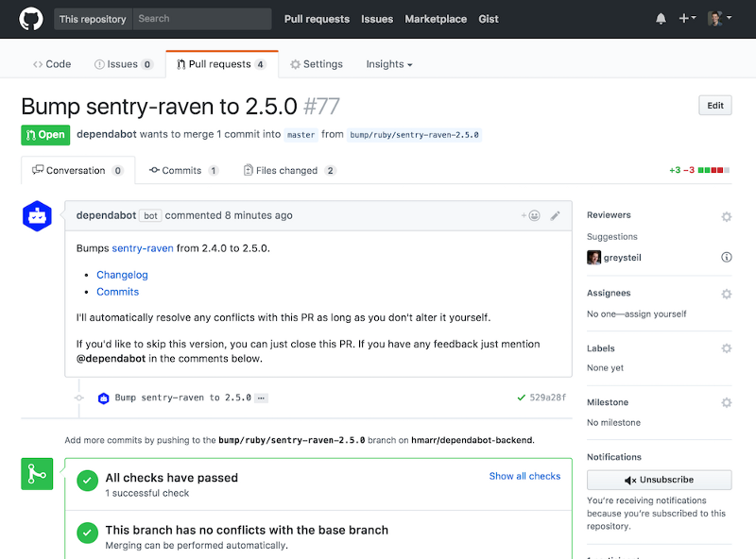
Task: Click the GitHub Octocat logo
Action: point(30,18)
